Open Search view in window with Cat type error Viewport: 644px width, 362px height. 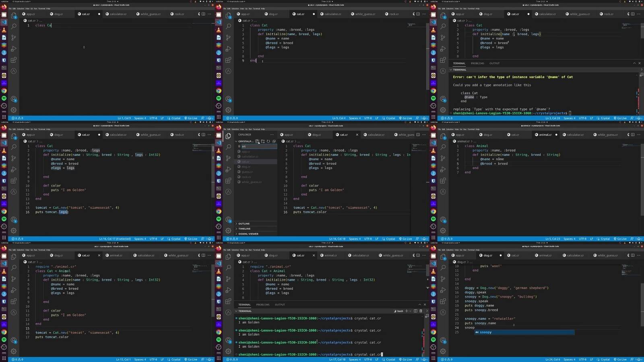click(x=443, y=26)
